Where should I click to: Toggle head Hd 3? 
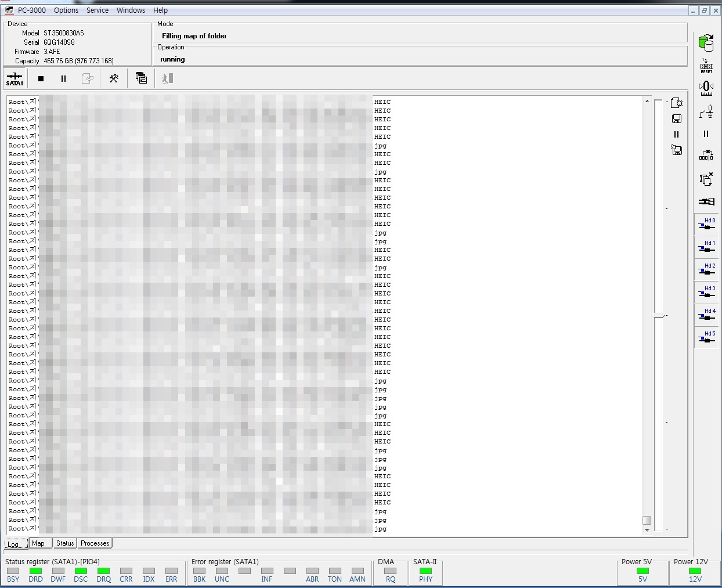(706, 292)
